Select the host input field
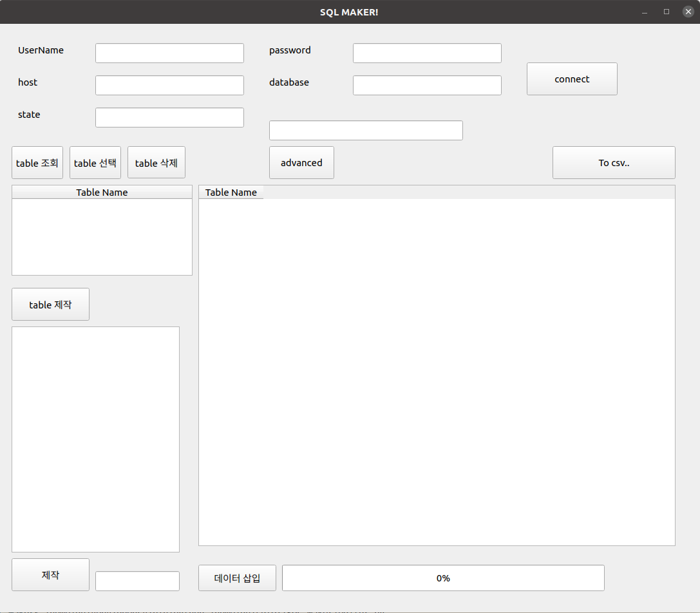 (x=169, y=85)
